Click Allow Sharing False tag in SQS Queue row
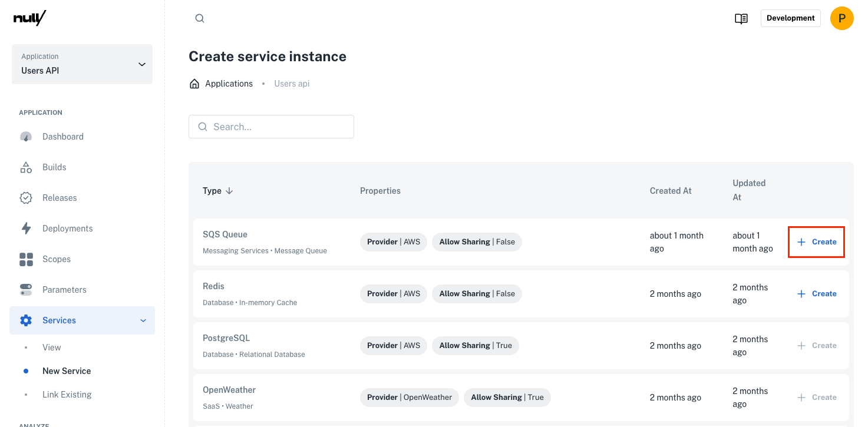The height and width of the screenshot is (427, 868). pyautogui.click(x=477, y=242)
